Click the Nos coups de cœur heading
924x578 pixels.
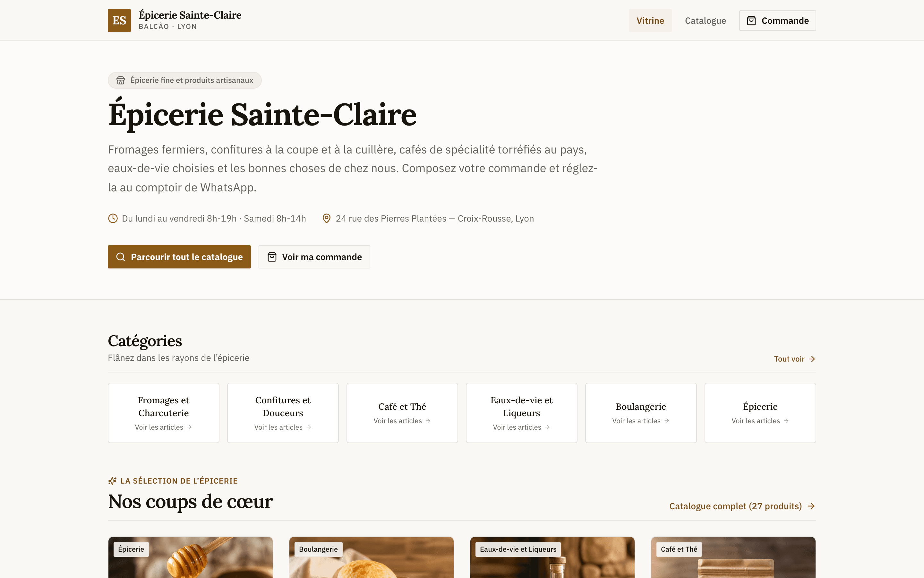point(191,501)
